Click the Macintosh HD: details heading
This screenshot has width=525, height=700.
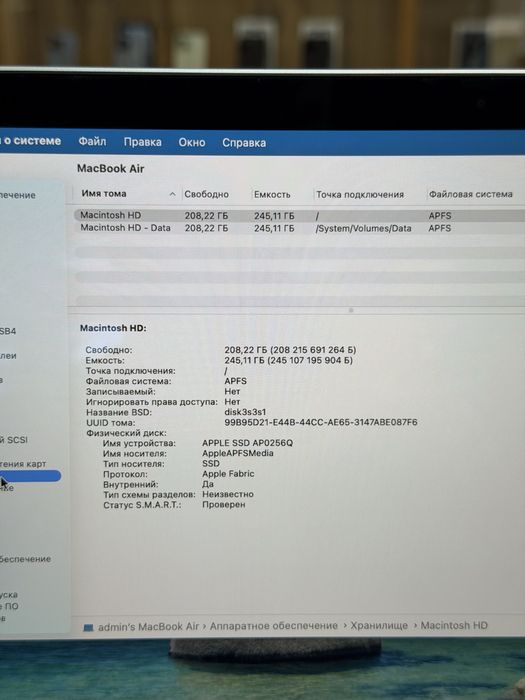click(113, 328)
